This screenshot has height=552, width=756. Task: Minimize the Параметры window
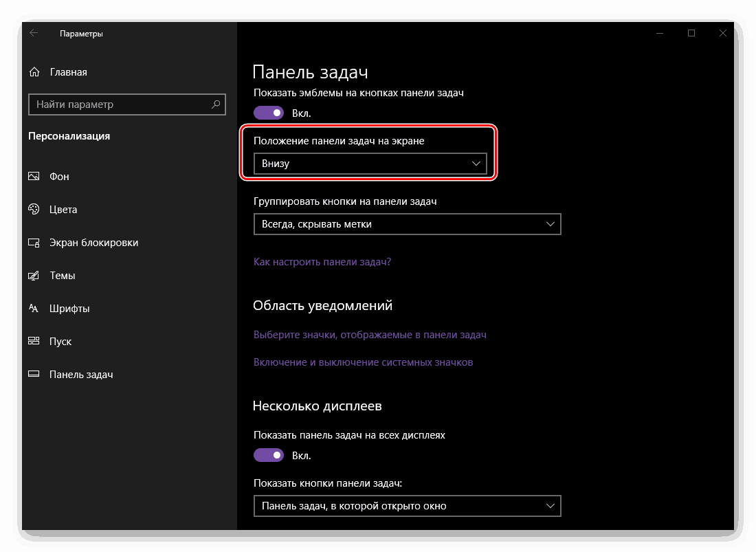coord(660,33)
